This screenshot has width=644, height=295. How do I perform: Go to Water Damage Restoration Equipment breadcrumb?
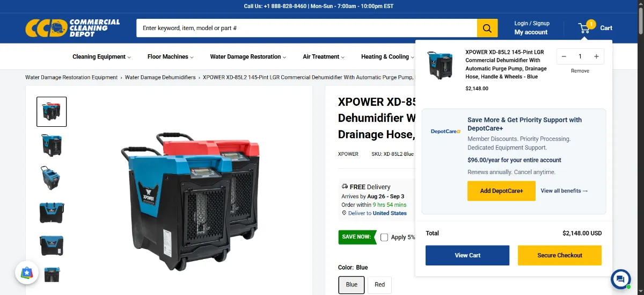click(71, 77)
